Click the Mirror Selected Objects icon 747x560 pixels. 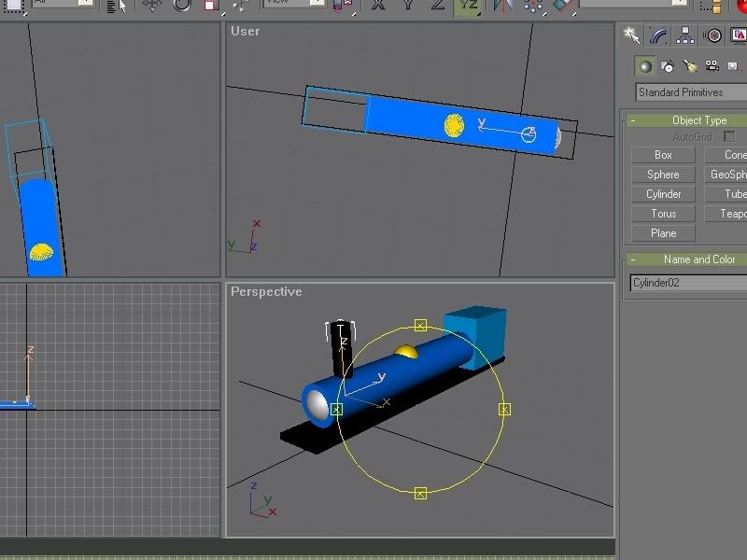(502, 6)
